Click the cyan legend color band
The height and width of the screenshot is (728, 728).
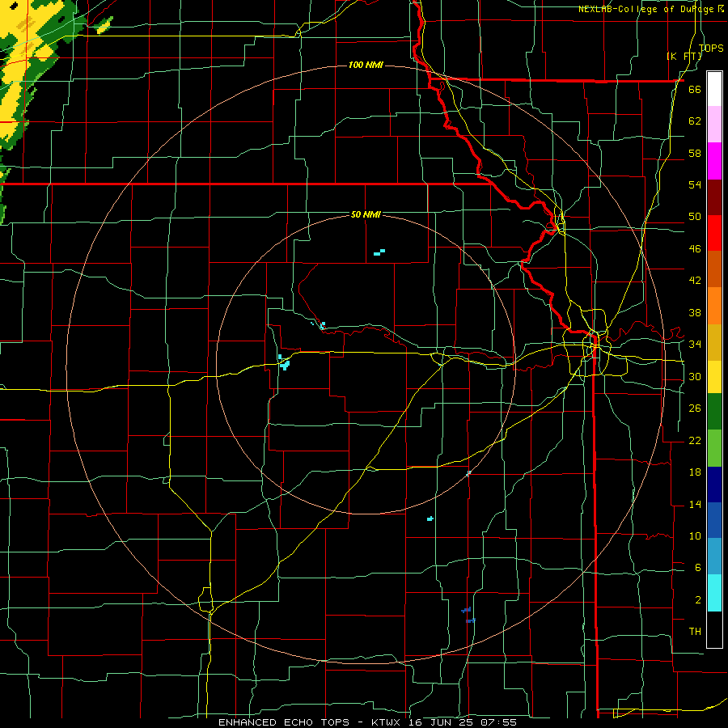pos(714,593)
